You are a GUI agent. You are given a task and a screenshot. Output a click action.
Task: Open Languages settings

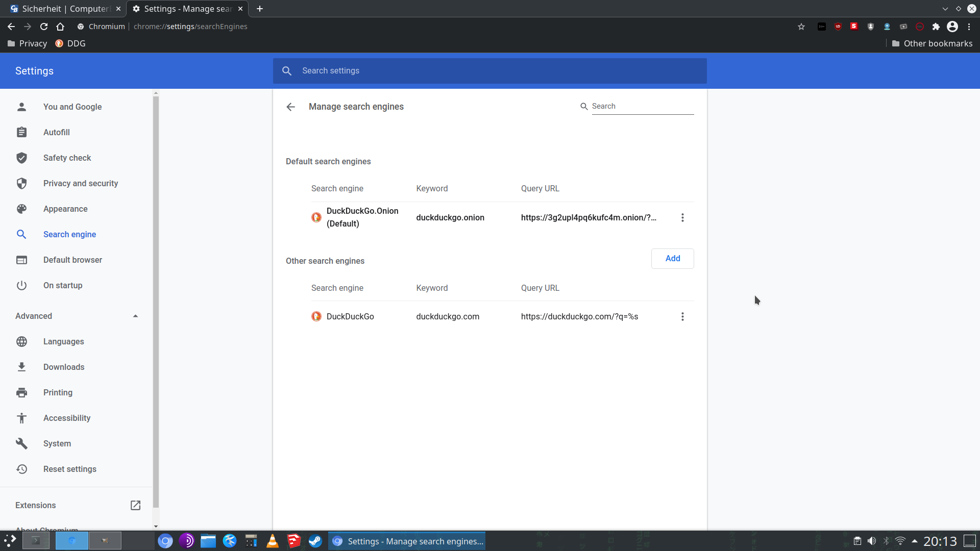[x=64, y=341]
